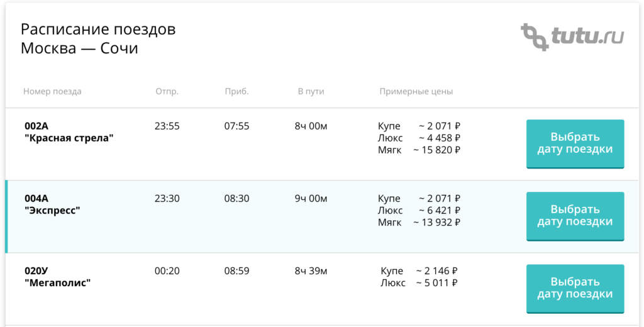
Task: Click the 23:55 departure time
Action: [x=167, y=126]
